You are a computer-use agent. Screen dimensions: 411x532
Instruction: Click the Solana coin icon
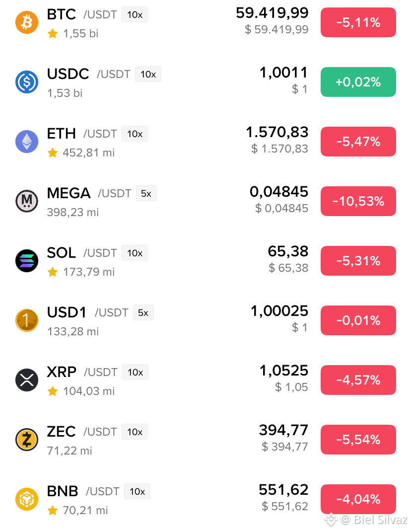(27, 261)
